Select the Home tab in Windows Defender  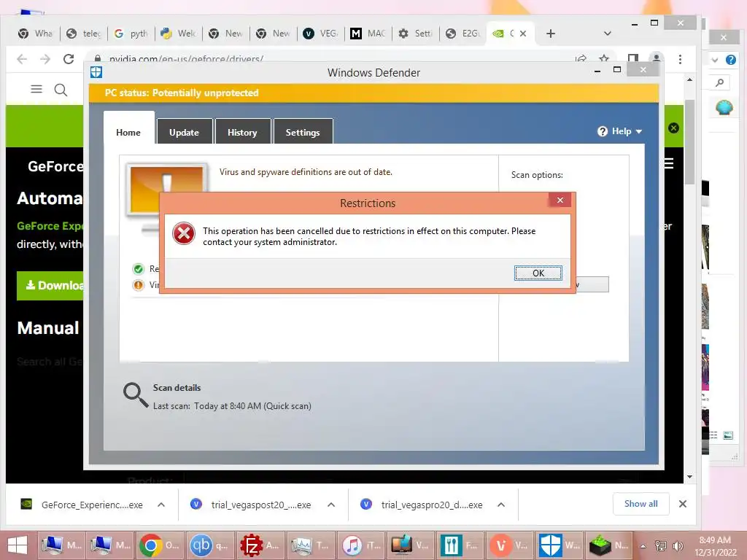[128, 132]
